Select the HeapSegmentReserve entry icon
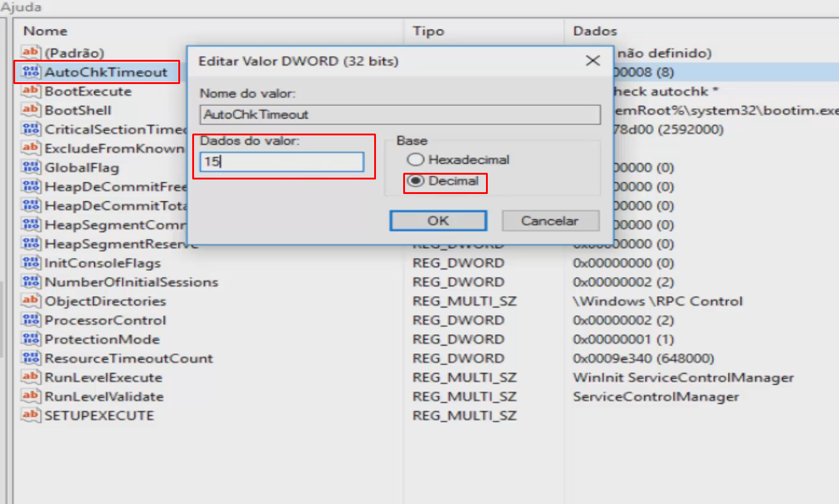Screen dimensions: 839x504 tap(30, 244)
